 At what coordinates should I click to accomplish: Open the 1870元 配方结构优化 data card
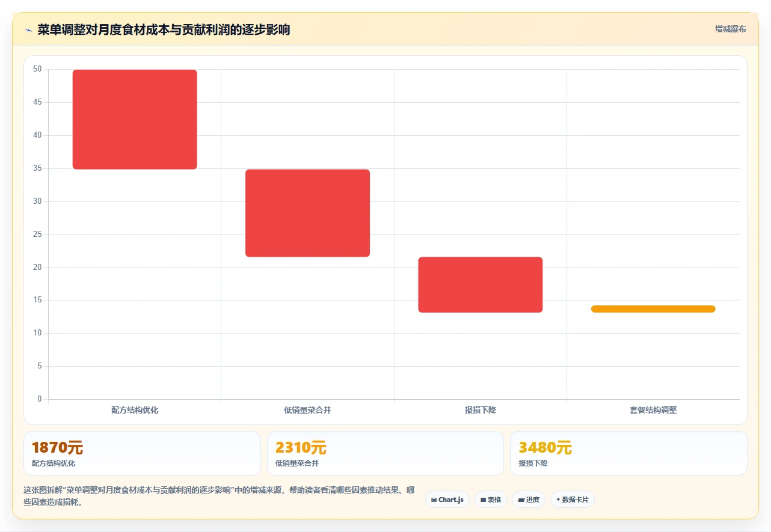coord(142,453)
